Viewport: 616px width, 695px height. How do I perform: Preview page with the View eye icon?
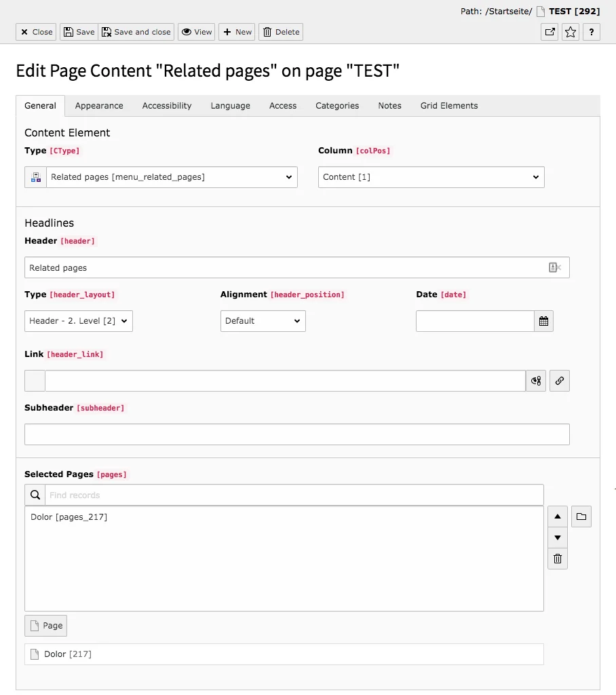tap(196, 31)
